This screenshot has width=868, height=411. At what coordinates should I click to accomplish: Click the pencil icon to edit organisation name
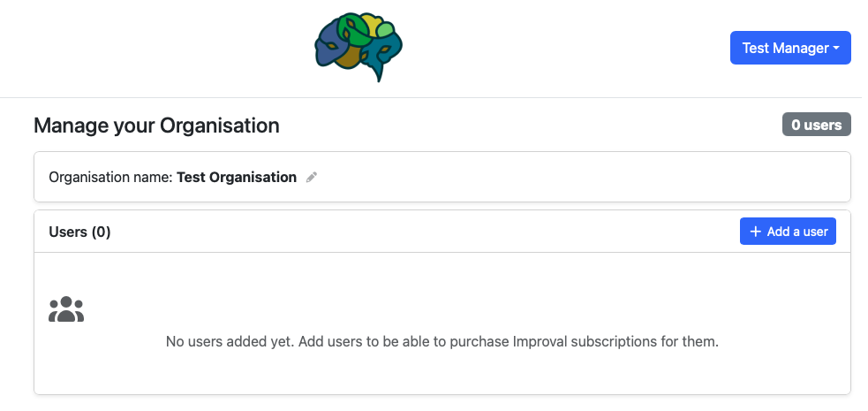(x=311, y=178)
